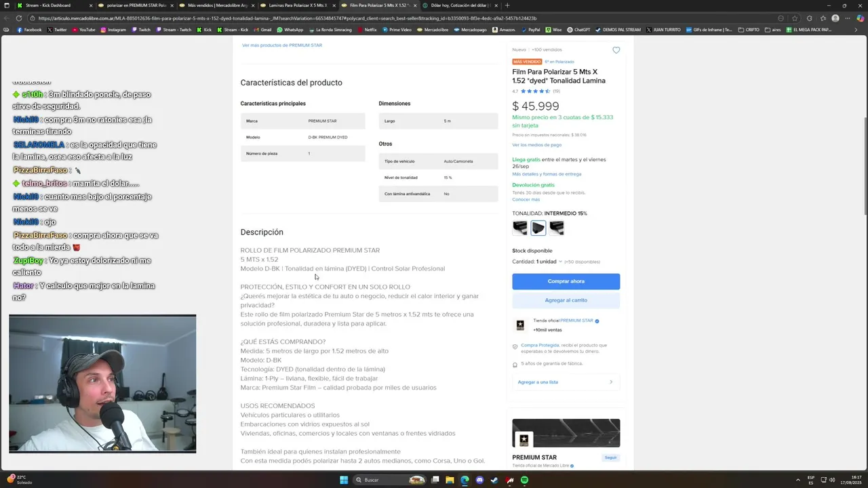Open Facebook bookmark
Image resolution: width=868 pixels, height=488 pixels.
pos(29,30)
